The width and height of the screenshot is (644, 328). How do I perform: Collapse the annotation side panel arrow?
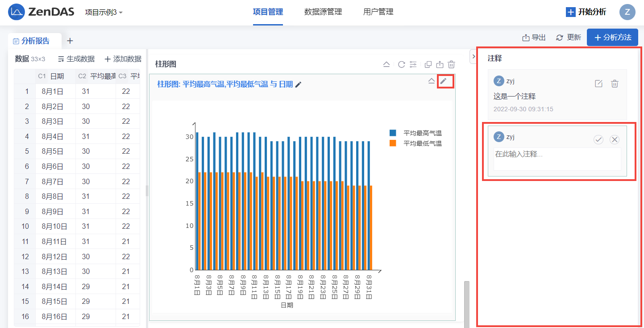(474, 56)
